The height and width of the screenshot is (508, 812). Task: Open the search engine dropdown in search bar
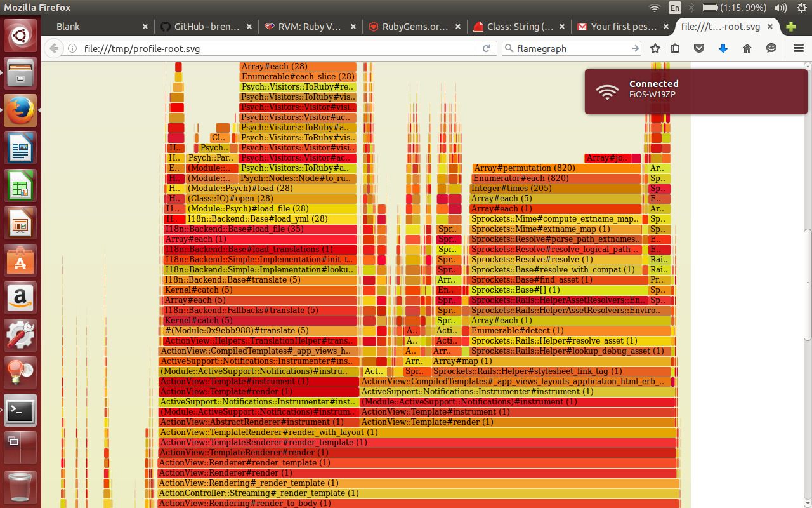[510, 48]
